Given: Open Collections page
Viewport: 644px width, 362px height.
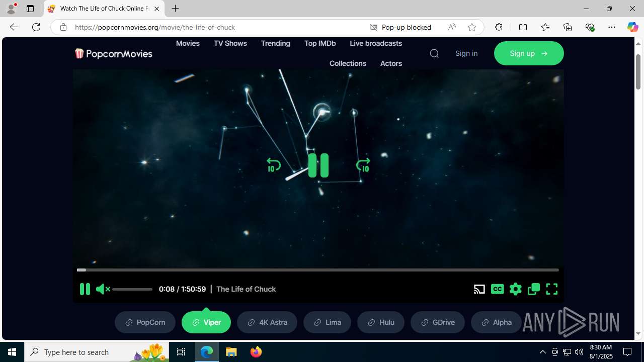Looking at the screenshot, I should [348, 63].
